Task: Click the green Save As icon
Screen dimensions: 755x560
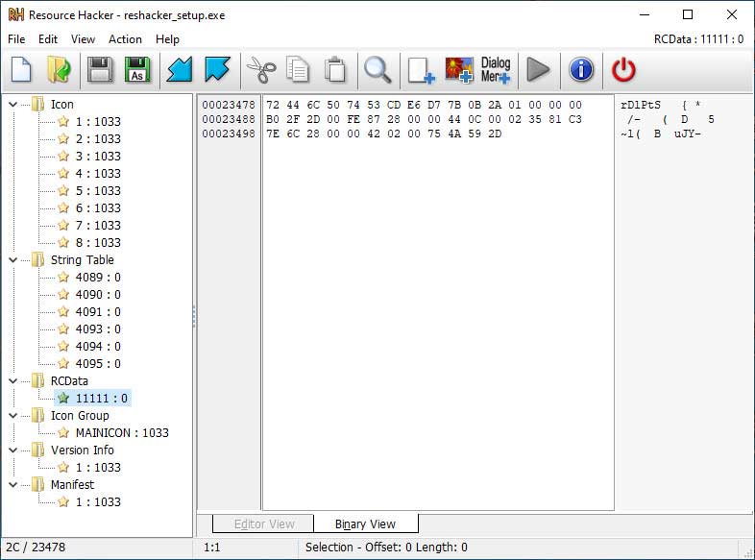Action: pos(137,70)
